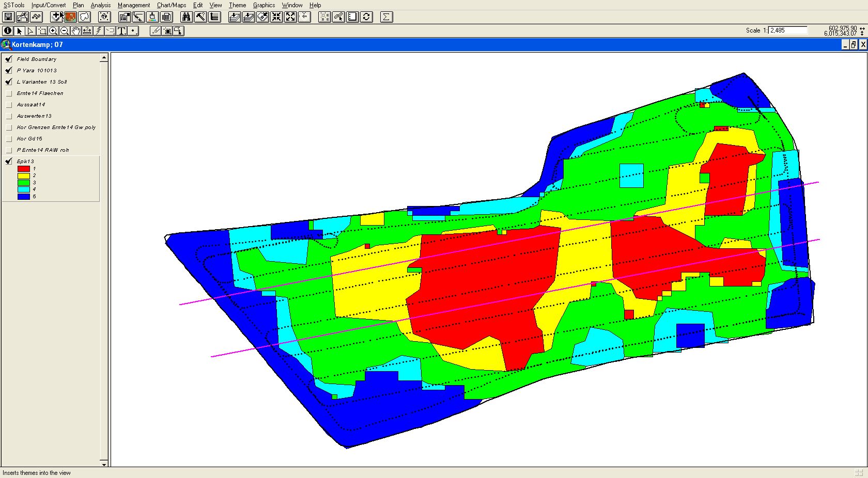Click the Save icon in the toolbar
Viewport: 868px width, 478px height.
(x=8, y=17)
